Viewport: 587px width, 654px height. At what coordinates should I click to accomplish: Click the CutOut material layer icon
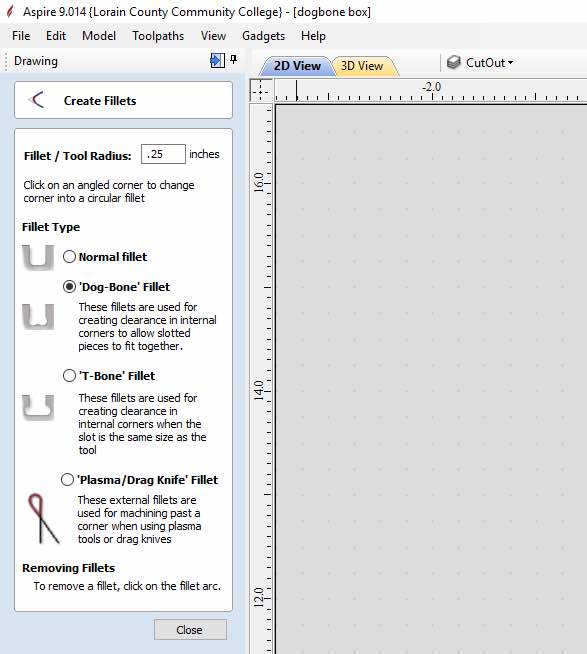[453, 63]
